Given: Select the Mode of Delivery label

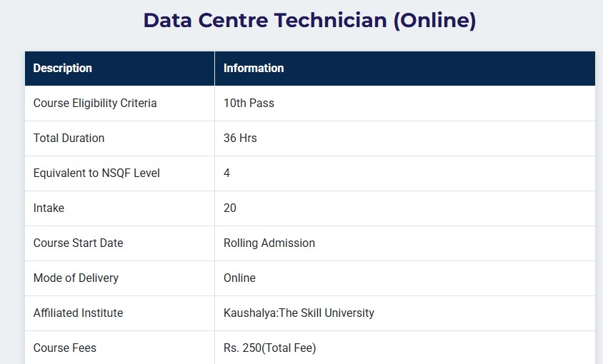Looking at the screenshot, I should coord(76,278).
